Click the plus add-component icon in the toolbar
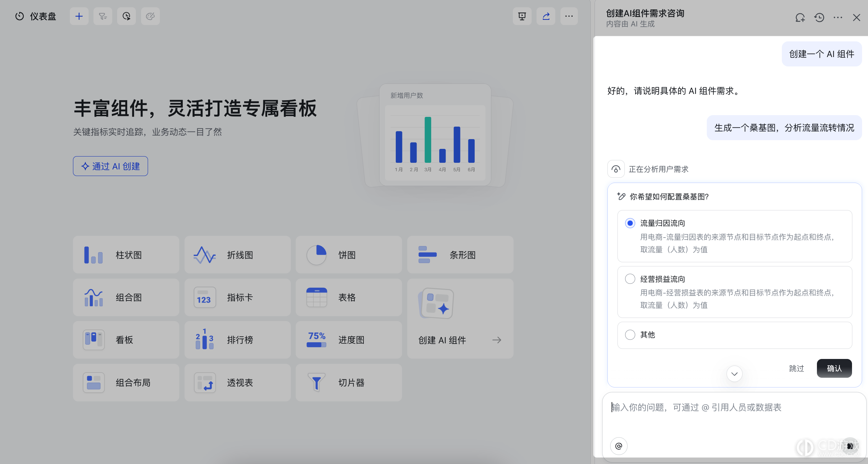Image resolution: width=868 pixels, height=464 pixels. point(79,16)
